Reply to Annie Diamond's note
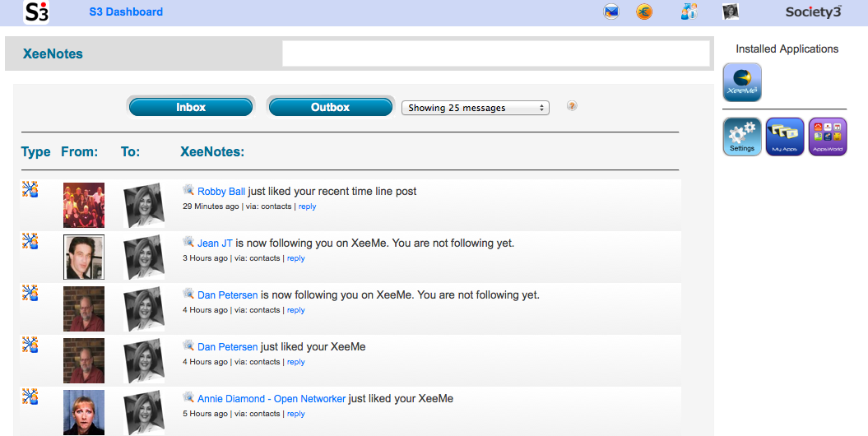The height and width of the screenshot is (436, 868). [296, 414]
